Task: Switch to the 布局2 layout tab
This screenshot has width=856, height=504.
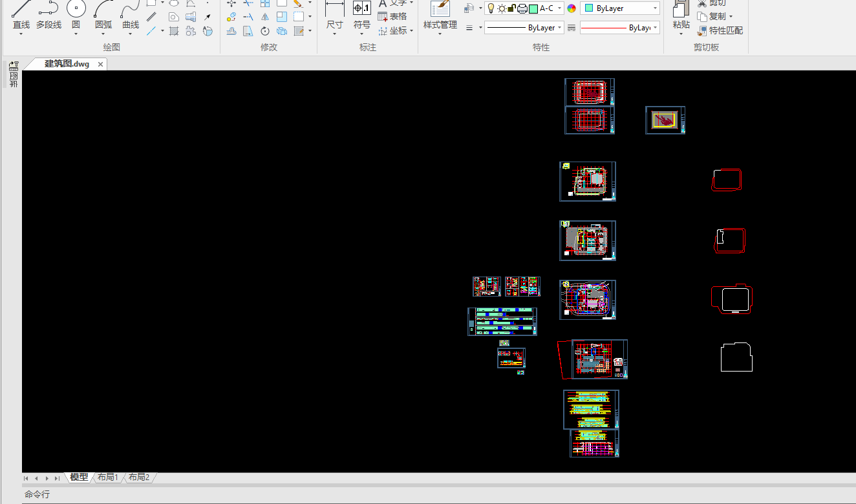Action: click(139, 478)
